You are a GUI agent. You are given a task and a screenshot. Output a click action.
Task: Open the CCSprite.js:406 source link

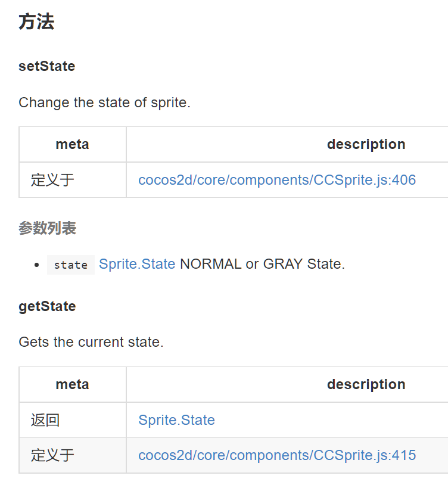click(x=277, y=180)
